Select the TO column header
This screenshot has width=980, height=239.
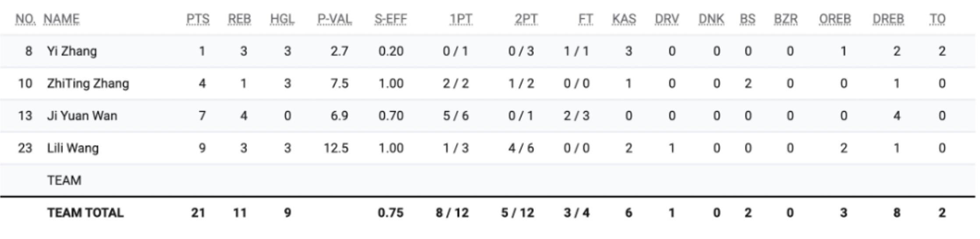tap(937, 19)
